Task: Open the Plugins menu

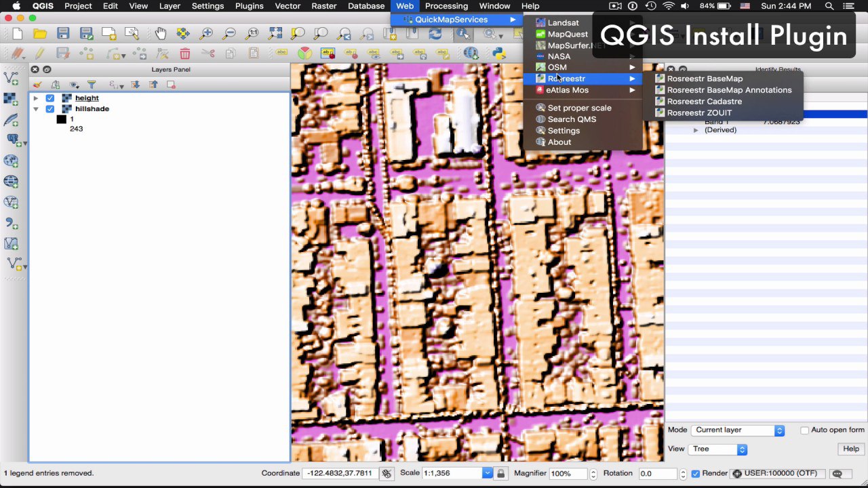Action: (249, 6)
